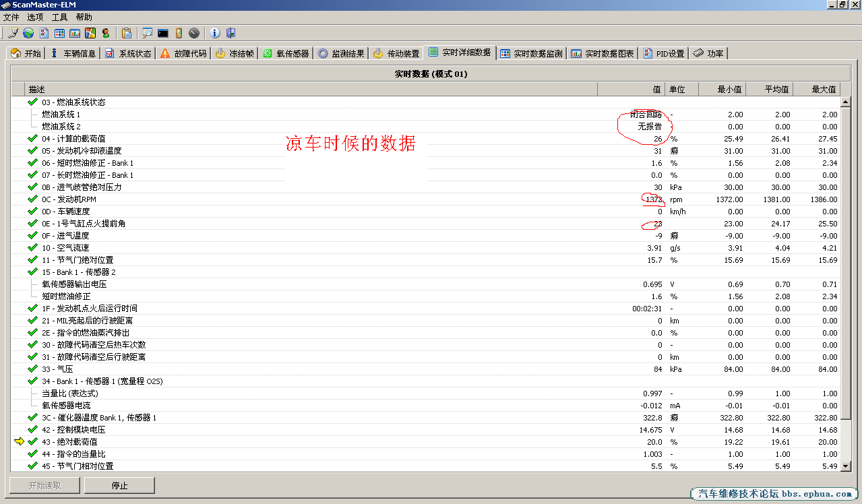This screenshot has height=504, width=862.
Task: Click the 最大值 column header
Action: coord(816,89)
